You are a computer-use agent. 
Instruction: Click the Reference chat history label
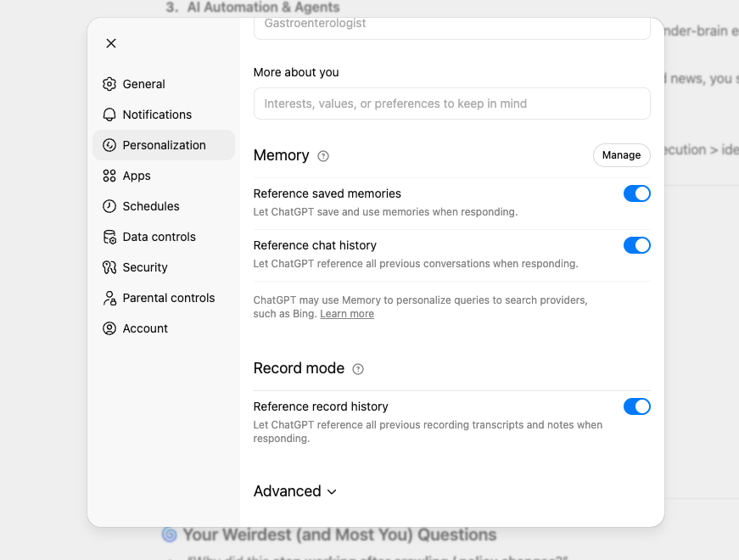click(315, 245)
